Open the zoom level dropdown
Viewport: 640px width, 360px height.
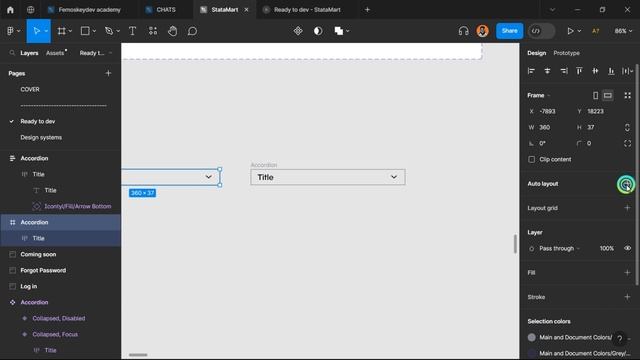(x=623, y=31)
